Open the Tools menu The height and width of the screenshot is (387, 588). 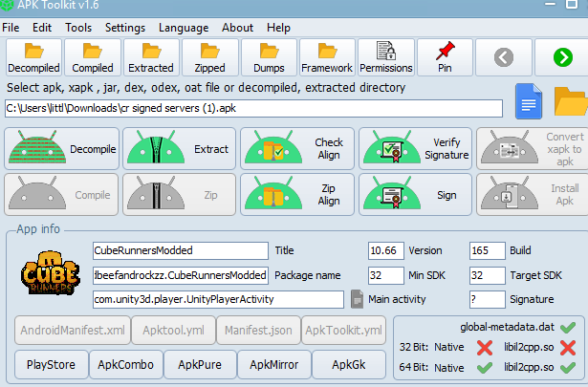[x=78, y=28]
